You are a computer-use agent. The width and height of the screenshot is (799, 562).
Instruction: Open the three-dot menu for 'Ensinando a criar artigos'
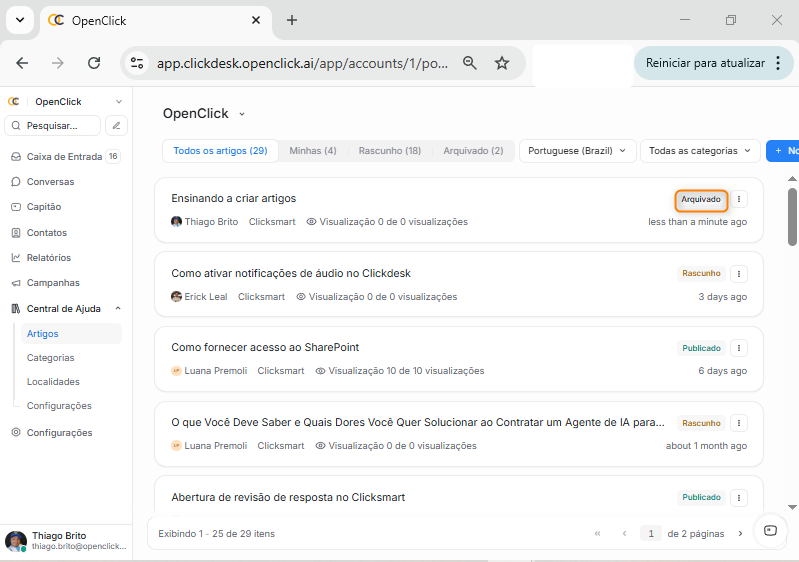(739, 199)
